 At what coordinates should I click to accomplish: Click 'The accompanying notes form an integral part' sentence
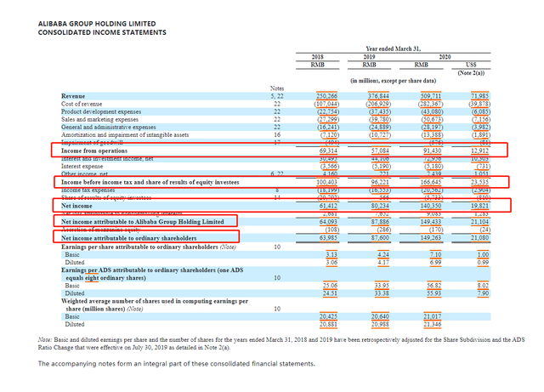176,364
